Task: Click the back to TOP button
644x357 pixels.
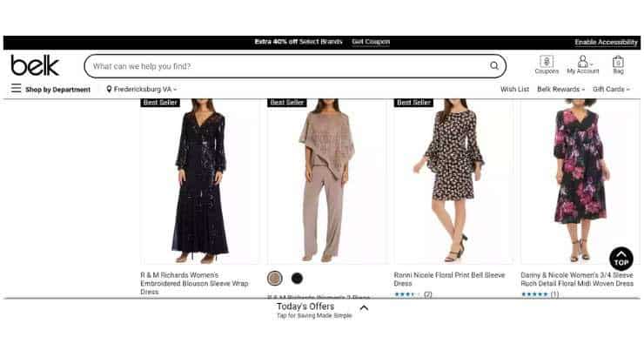Action: tap(621, 259)
